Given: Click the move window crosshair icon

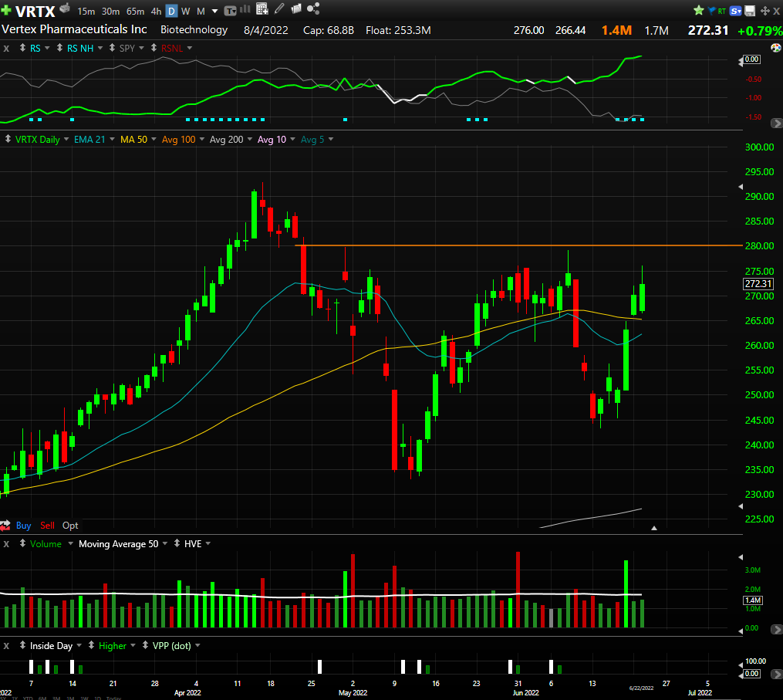Looking at the screenshot, I should coord(765,11).
